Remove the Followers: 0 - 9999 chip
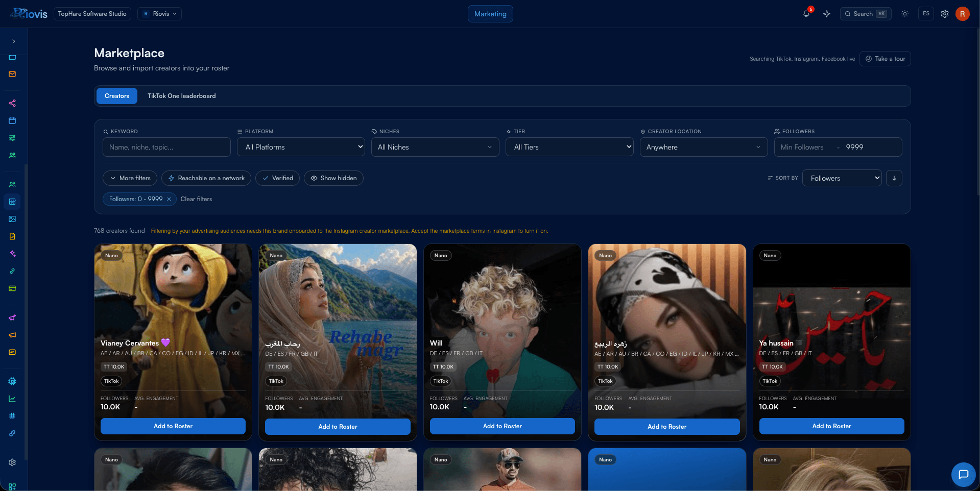The width and height of the screenshot is (980, 491). (x=169, y=199)
